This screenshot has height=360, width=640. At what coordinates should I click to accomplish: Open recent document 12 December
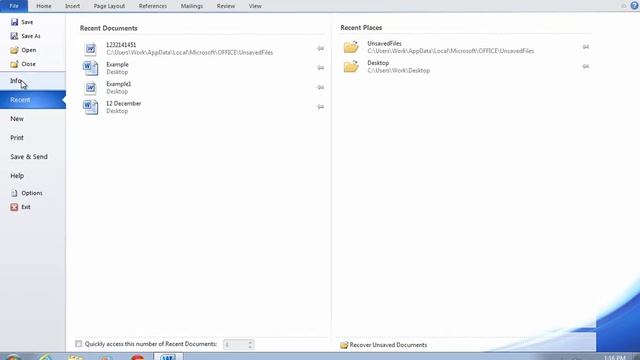(124, 104)
